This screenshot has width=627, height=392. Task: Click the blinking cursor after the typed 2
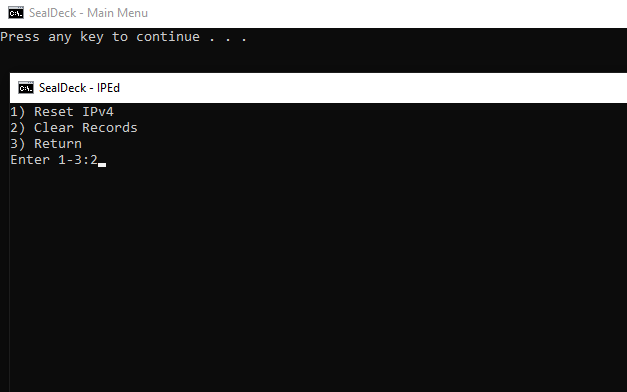point(102,164)
